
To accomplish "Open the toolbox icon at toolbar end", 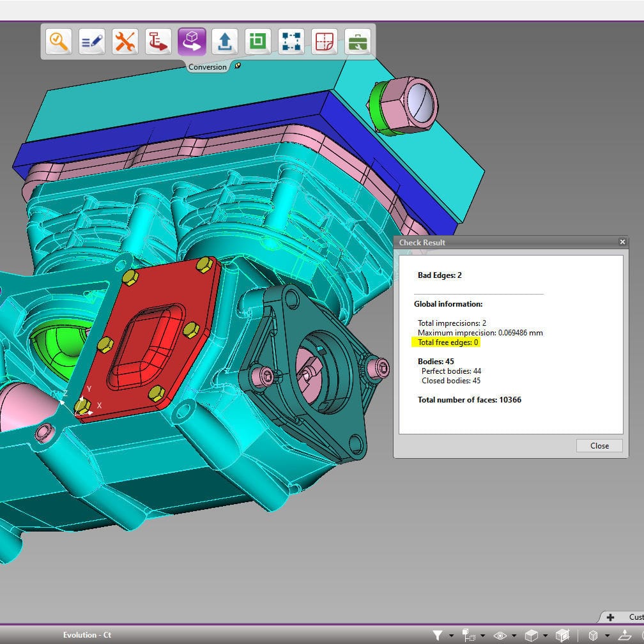I will coord(357,42).
